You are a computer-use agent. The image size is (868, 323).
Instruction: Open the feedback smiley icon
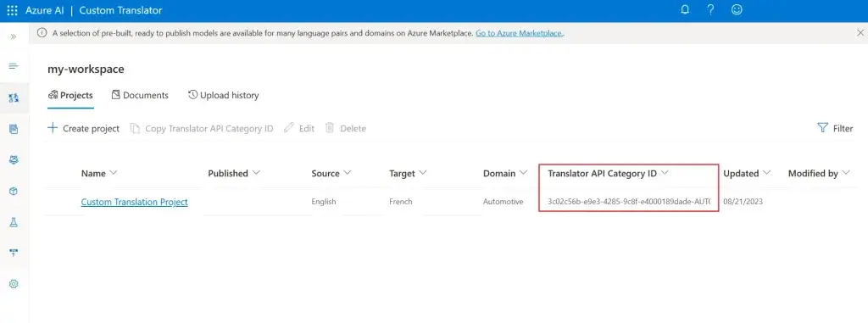(x=737, y=10)
